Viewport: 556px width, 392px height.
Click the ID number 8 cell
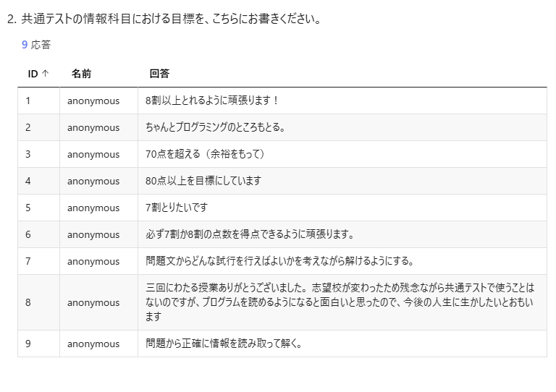(28, 302)
